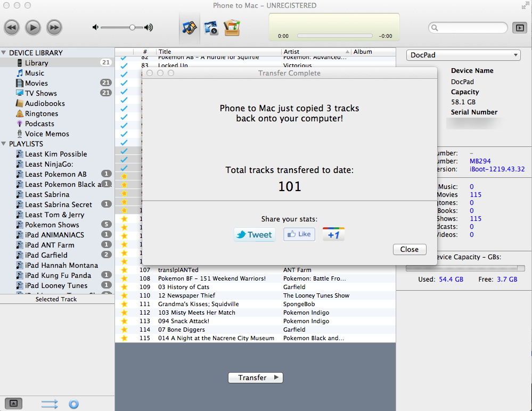Select Movies in the device library

tap(36, 83)
